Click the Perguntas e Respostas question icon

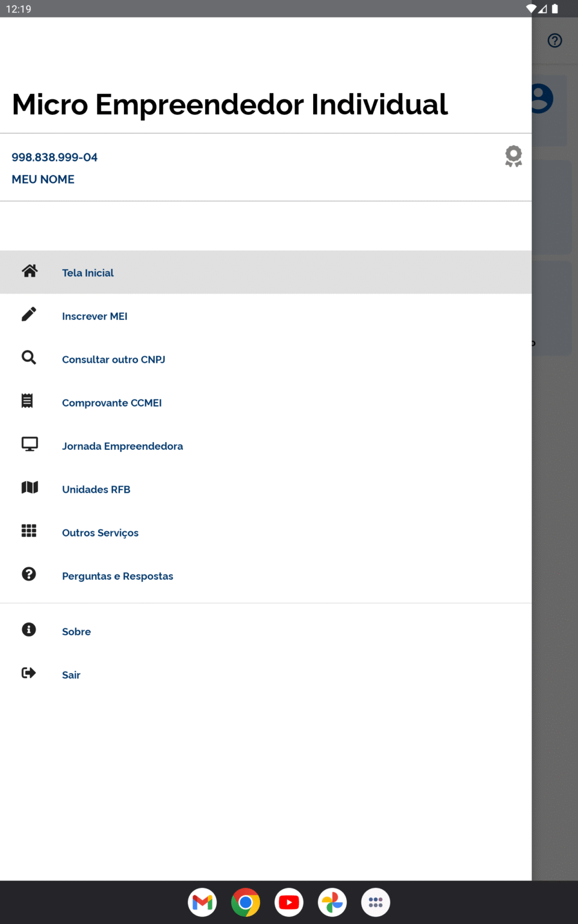tap(29, 574)
